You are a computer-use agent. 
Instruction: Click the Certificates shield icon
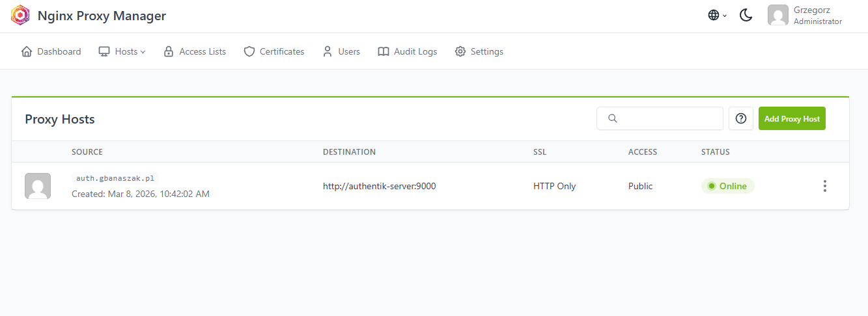tap(249, 51)
